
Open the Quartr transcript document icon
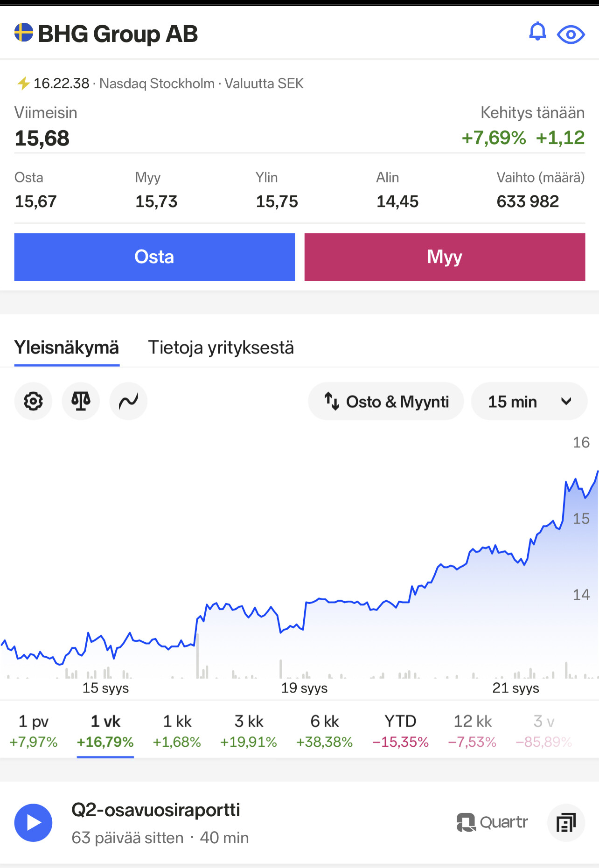[566, 823]
